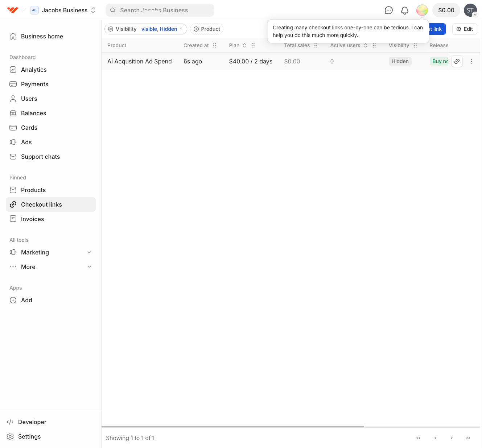Expand the More tools section
The height and width of the screenshot is (448, 482).
click(51, 267)
